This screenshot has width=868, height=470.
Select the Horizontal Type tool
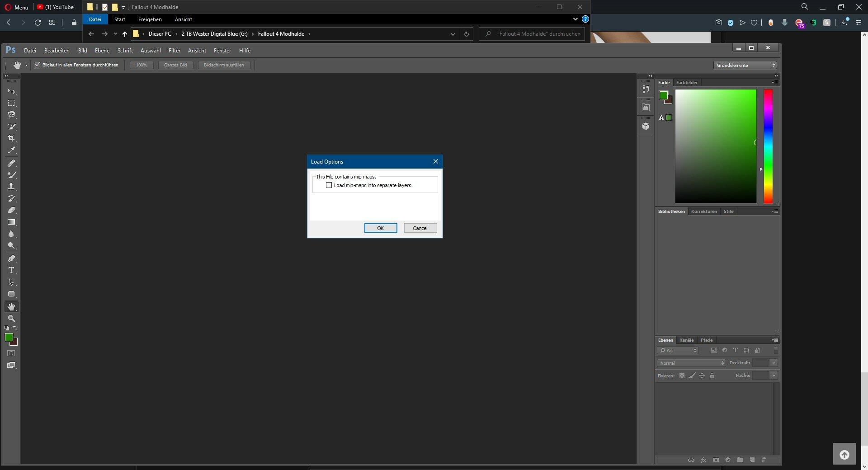11,270
